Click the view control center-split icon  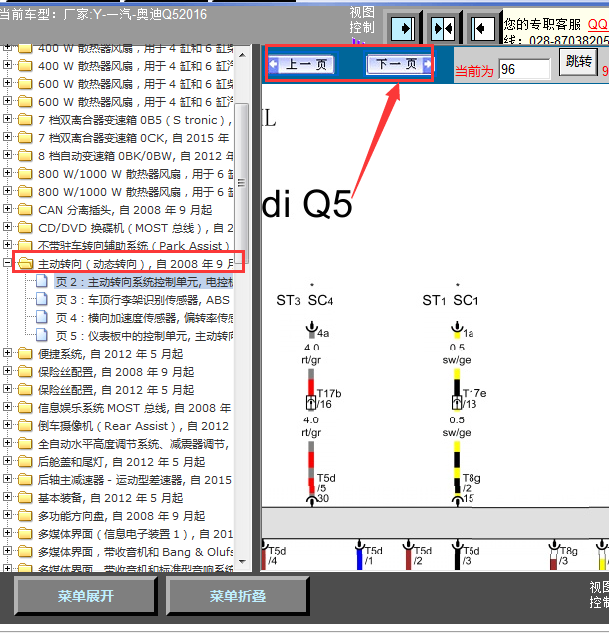443,28
